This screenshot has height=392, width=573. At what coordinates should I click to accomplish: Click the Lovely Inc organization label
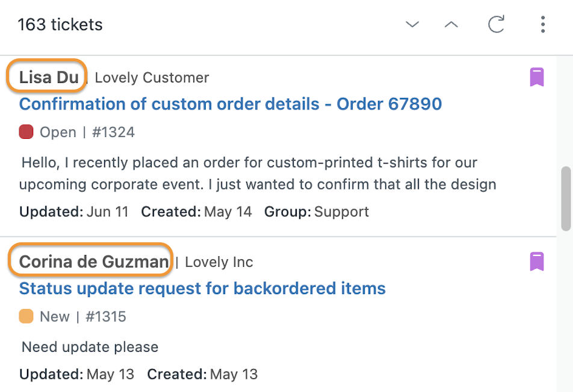coord(219,262)
